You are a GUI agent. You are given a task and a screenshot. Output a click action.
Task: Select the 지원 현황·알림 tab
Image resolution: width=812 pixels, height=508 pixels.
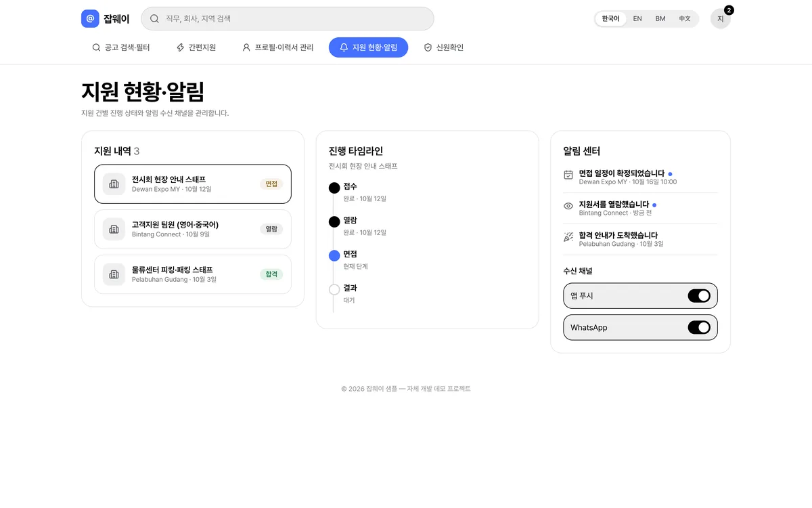coord(368,47)
